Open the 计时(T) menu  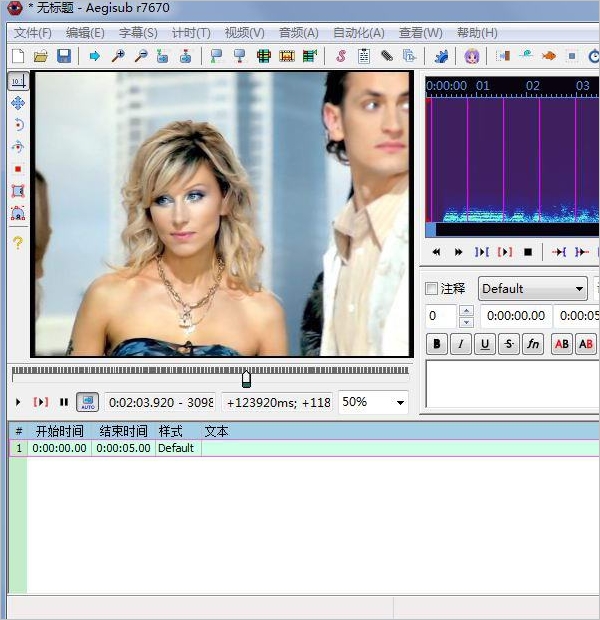[191, 33]
